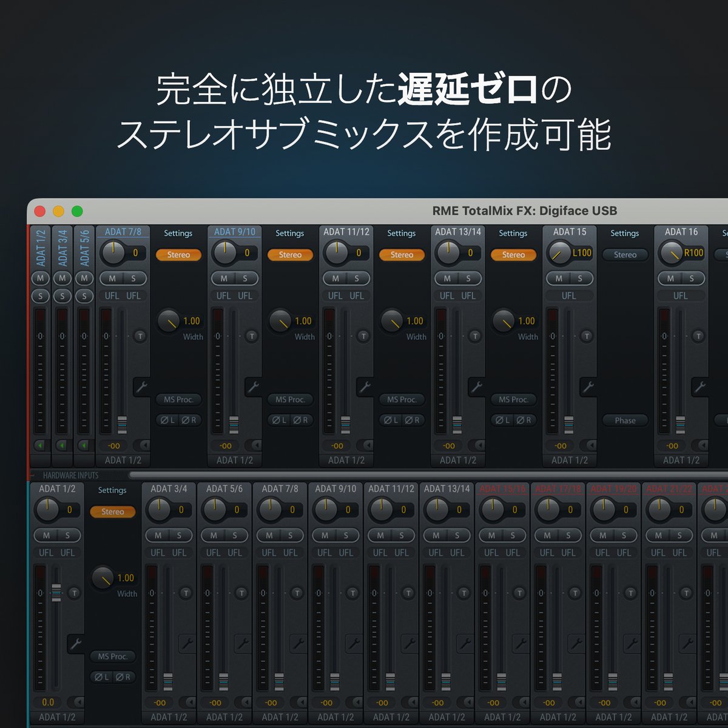Screen dimensions: 728x728
Task: Solo the lower-row ADAT 5/6 channel
Action: pyautogui.click(x=235, y=535)
